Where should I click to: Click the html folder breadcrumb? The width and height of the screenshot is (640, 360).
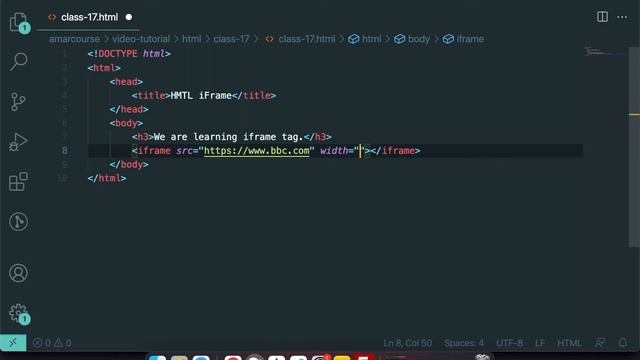[x=191, y=39]
